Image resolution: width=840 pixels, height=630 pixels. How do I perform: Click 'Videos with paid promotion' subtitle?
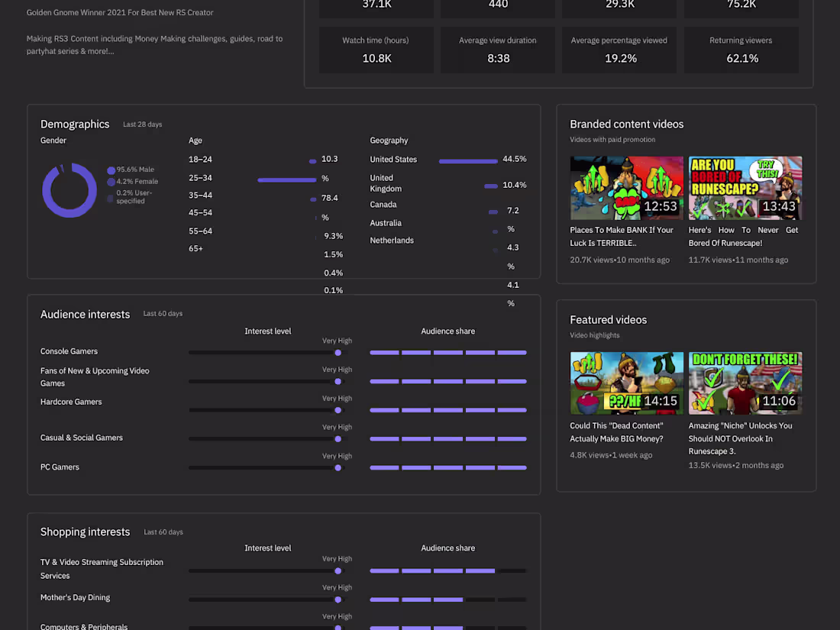612,140
